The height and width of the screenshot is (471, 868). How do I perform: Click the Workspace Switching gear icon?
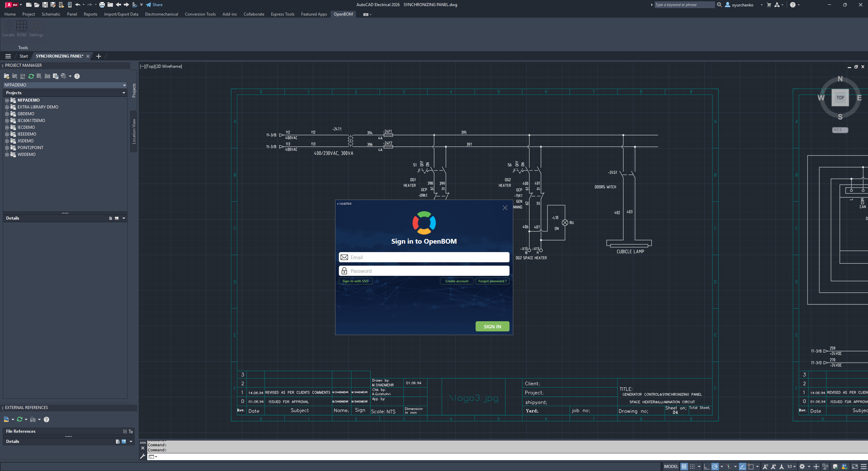point(802,467)
